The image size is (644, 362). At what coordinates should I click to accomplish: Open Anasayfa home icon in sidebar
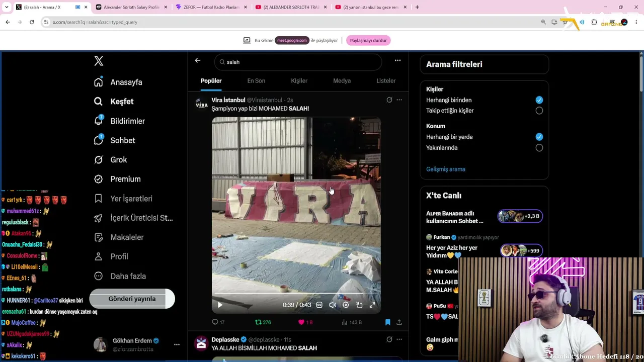point(99,82)
